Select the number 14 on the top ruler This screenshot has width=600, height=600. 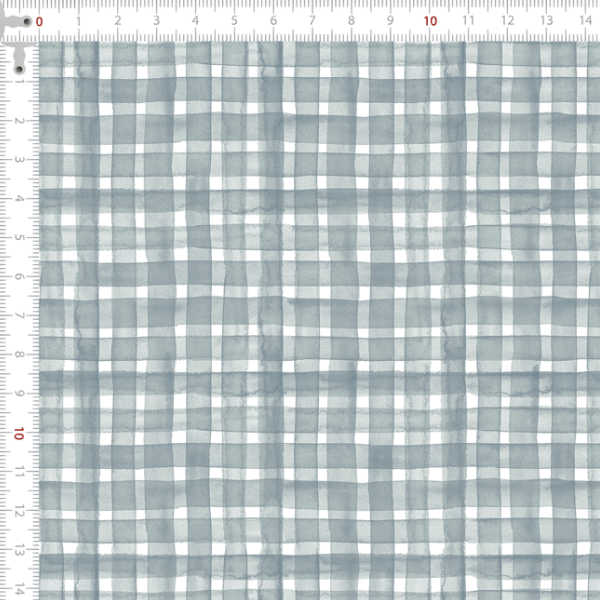pyautogui.click(x=586, y=21)
